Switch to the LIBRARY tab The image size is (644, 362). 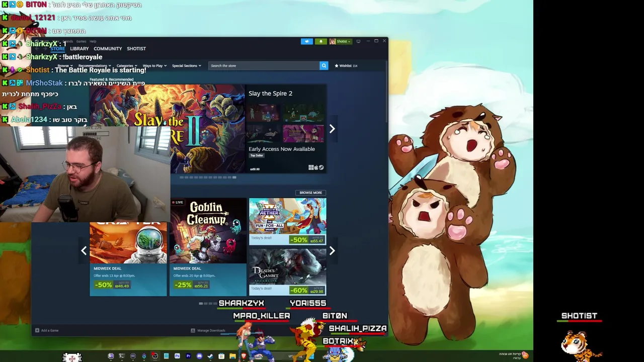(79, 49)
